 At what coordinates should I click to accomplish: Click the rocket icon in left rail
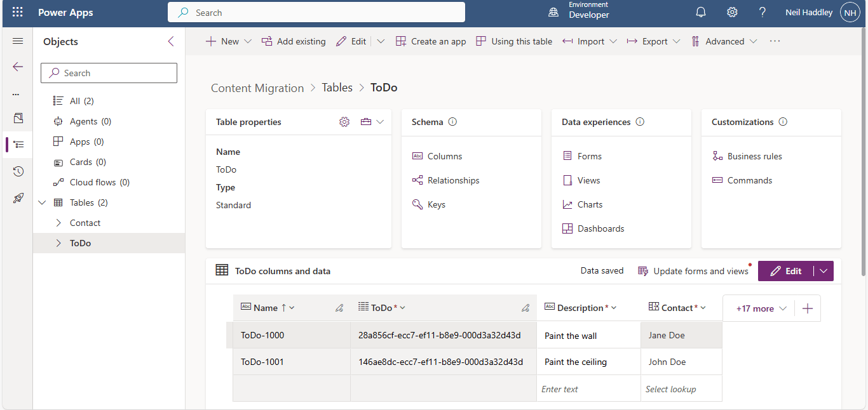pos(18,198)
